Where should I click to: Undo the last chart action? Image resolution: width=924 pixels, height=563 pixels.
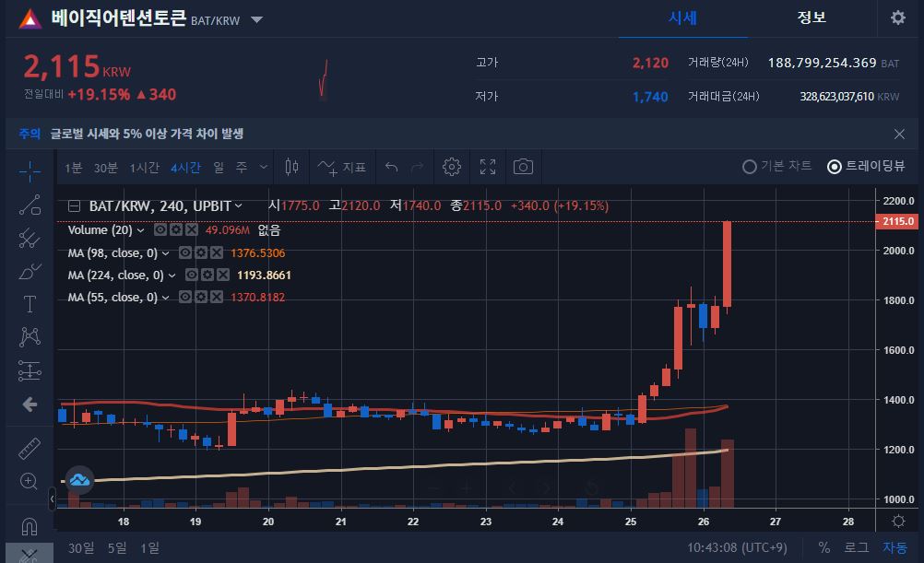[391, 168]
